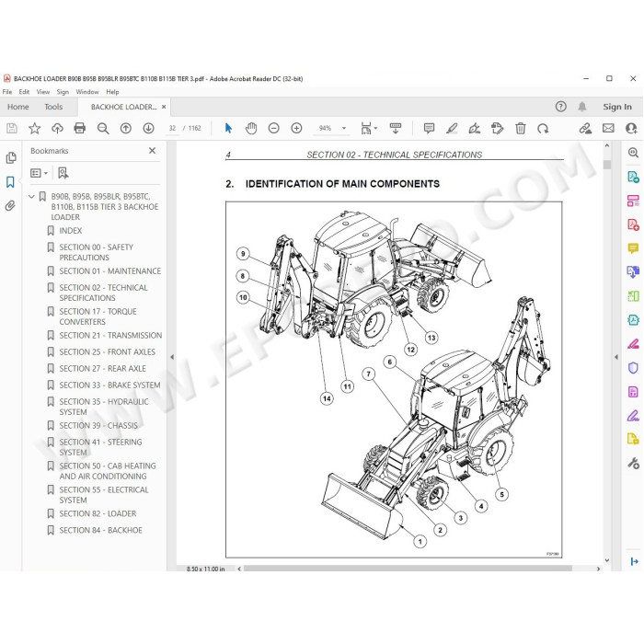The image size is (644, 644).
Task: Select the Sign/draw pen tool
Action: tap(475, 129)
